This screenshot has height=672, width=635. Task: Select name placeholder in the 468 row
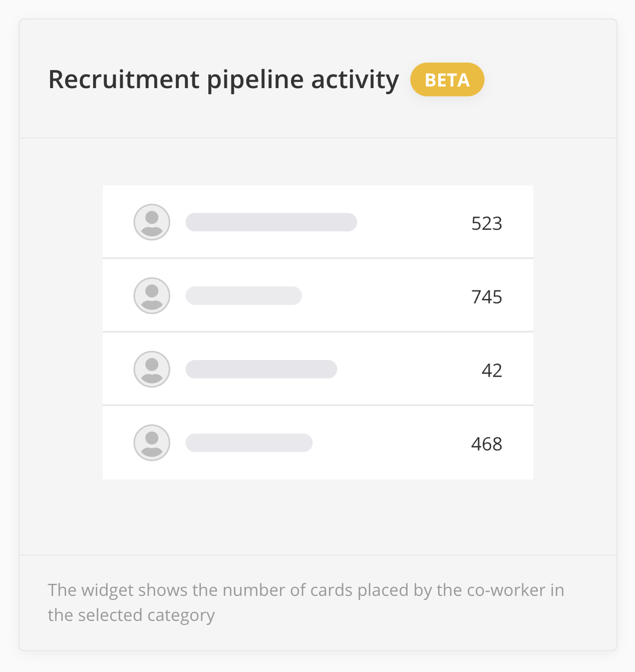pos(249,443)
